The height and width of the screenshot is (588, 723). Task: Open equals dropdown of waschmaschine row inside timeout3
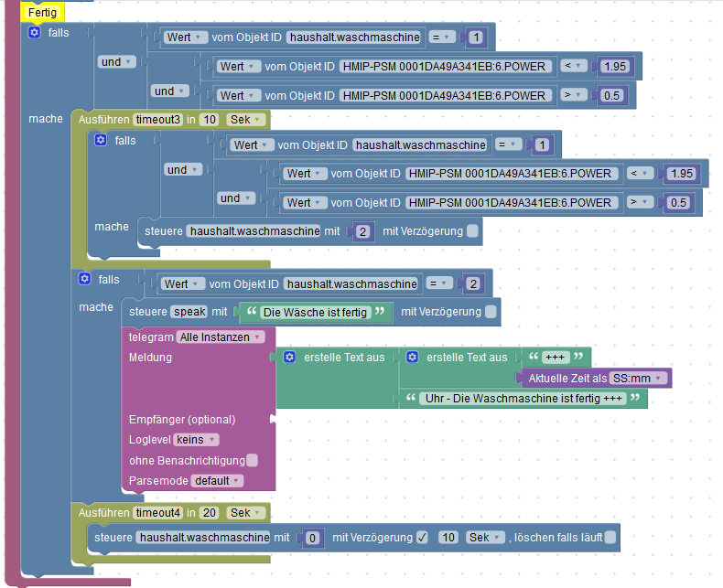(x=508, y=144)
